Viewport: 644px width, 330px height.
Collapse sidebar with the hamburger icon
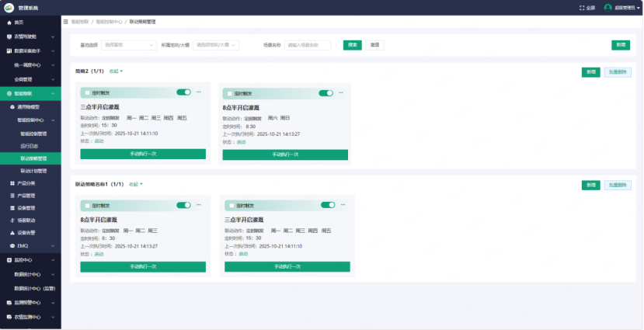(66, 22)
